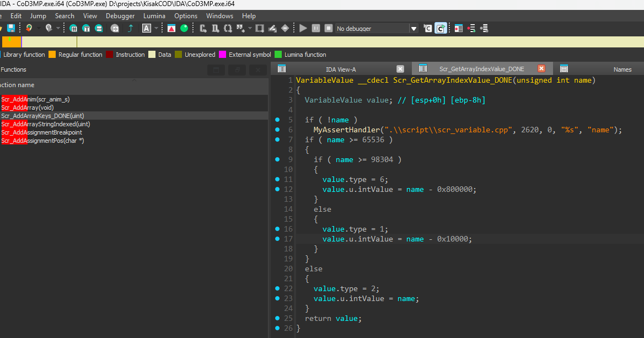The height and width of the screenshot is (338, 644).
Task: Select the Scr_GetArrayIndexValue_DONE pseudocode tab
Action: coord(481,69)
